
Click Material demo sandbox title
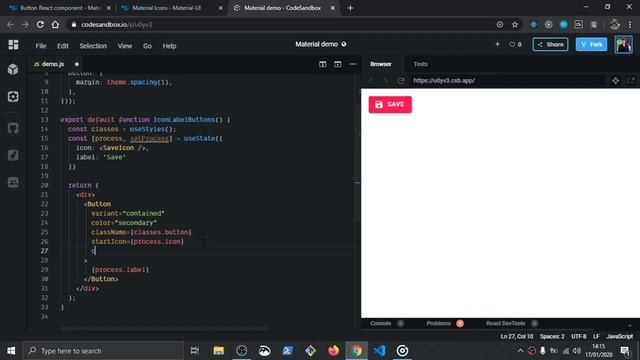pyautogui.click(x=316, y=44)
